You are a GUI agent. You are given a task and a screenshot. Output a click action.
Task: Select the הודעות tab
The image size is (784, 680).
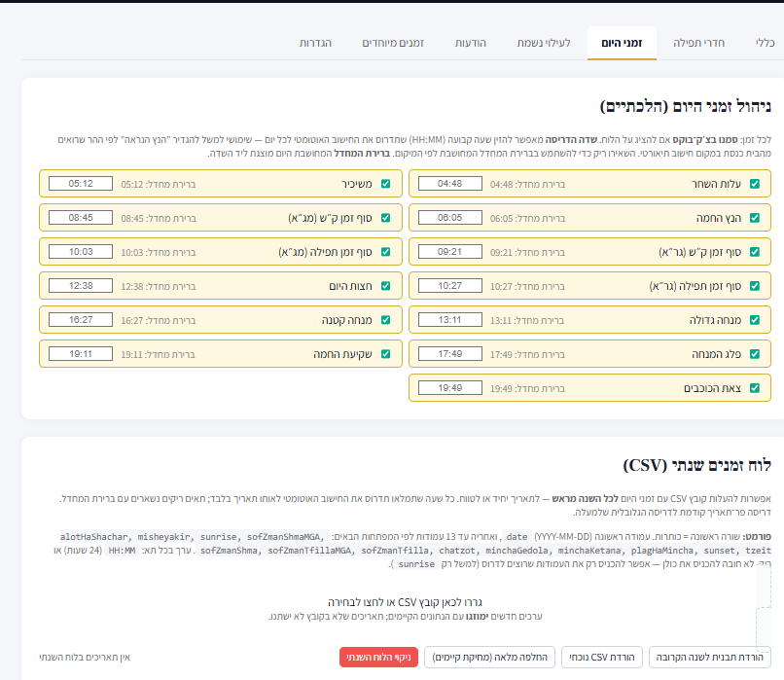[x=471, y=44]
